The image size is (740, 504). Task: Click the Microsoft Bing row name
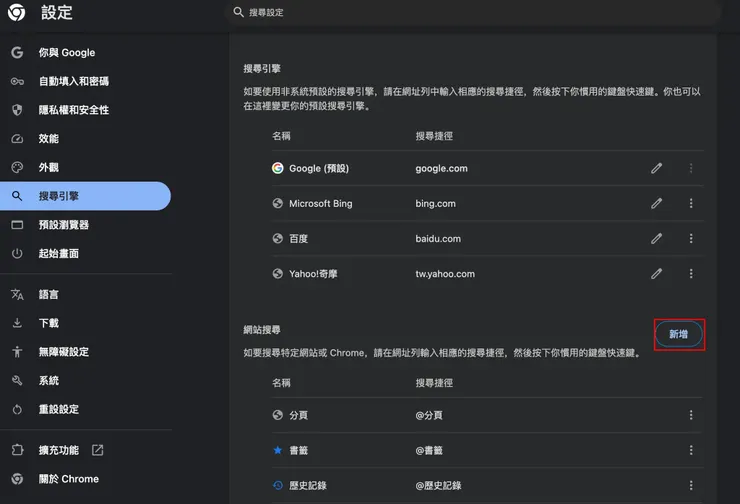[320, 203]
